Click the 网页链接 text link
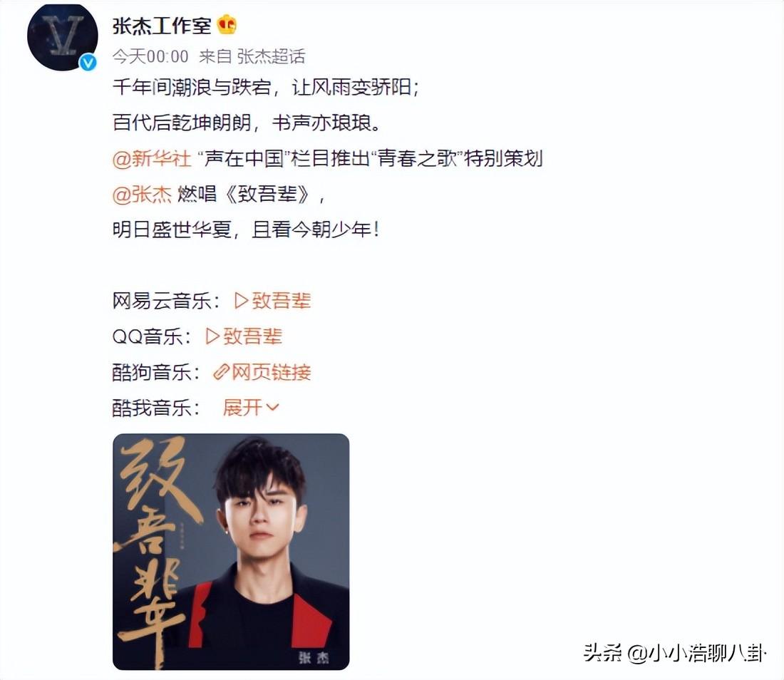Image resolution: width=784 pixels, height=680 pixels. click(272, 373)
